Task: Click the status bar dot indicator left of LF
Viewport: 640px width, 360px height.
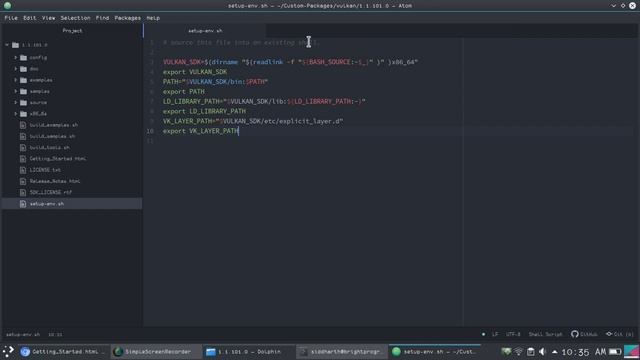Action: point(483,334)
